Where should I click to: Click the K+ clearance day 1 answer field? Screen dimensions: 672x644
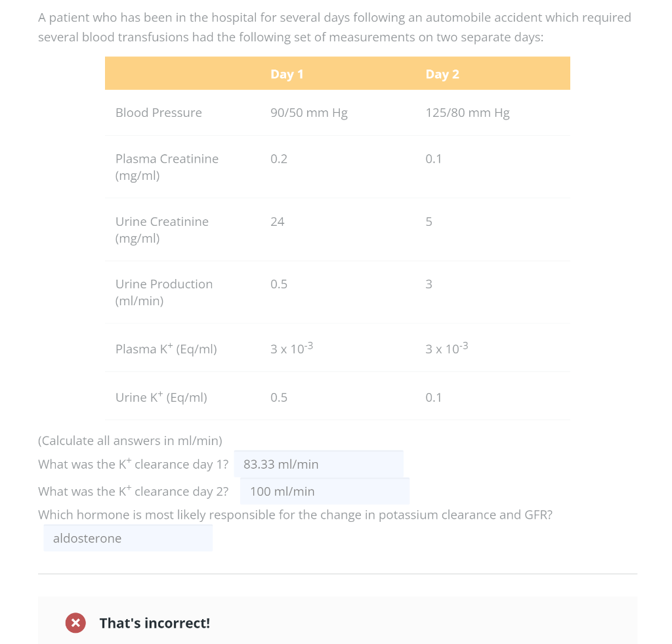[318, 465]
